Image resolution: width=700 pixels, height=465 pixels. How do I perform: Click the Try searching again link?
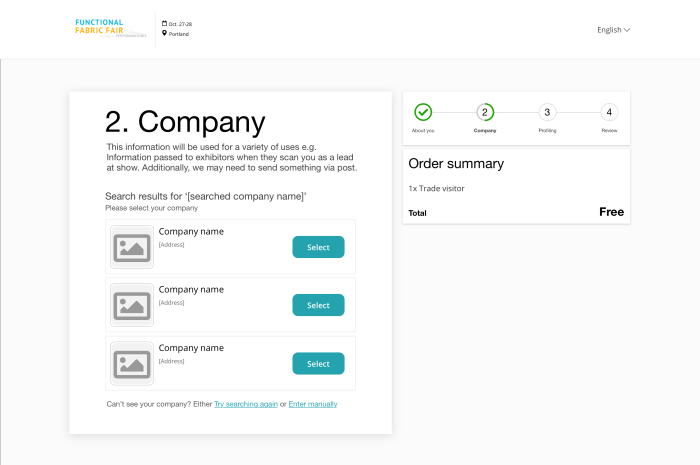[246, 404]
